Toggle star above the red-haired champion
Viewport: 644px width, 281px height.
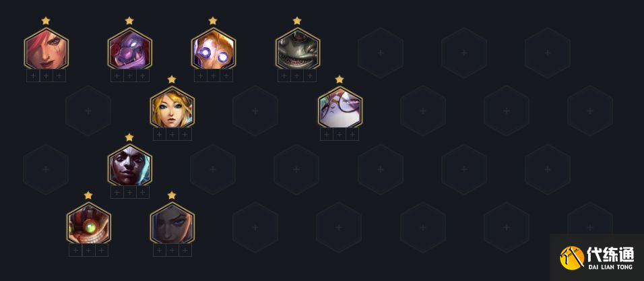[x=46, y=20]
